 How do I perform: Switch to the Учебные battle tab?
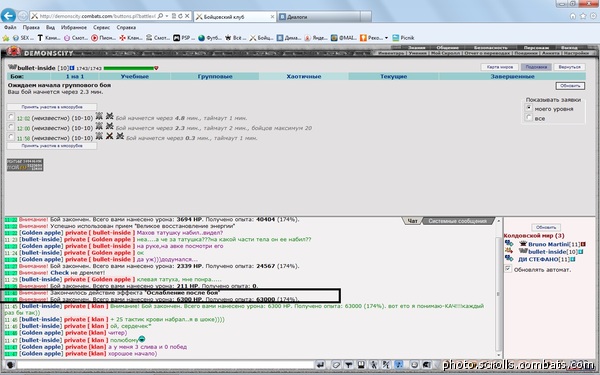[x=135, y=77]
